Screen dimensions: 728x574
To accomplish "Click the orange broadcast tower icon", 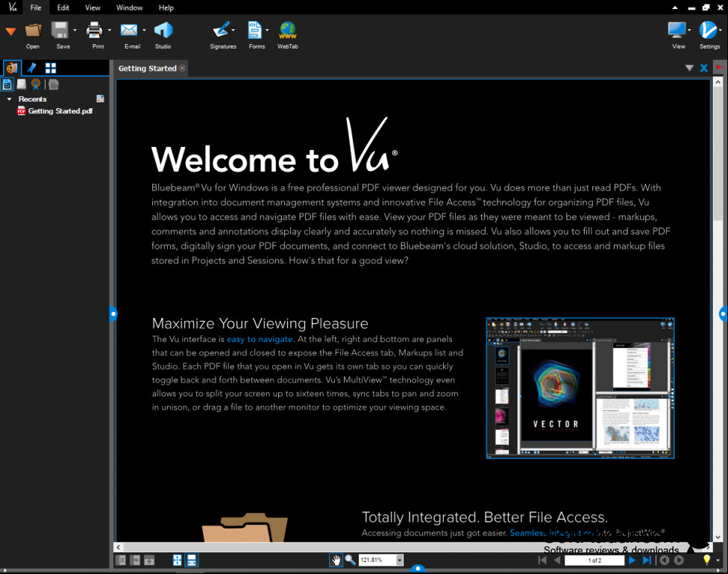I will [36, 84].
